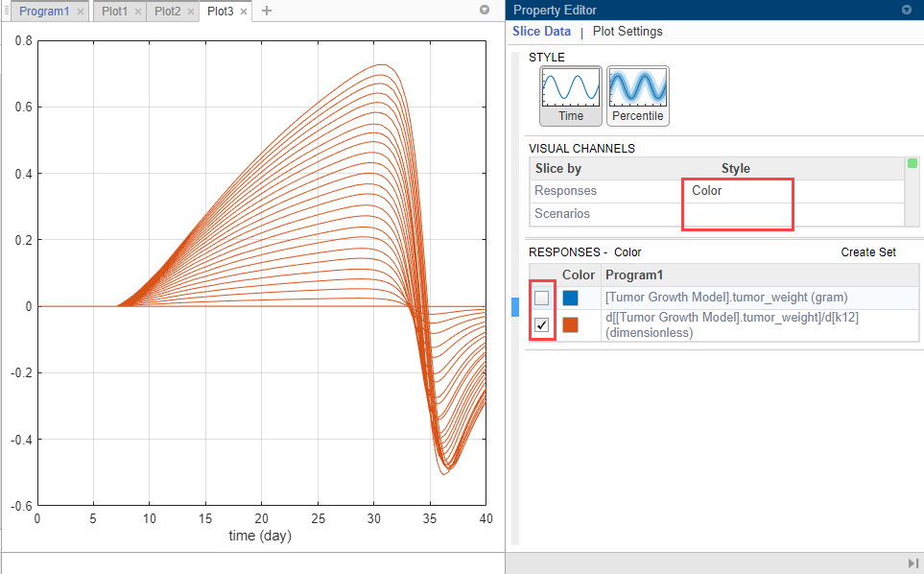
Task: Collapse panel using bottom-right arrow icon
Action: 912,563
